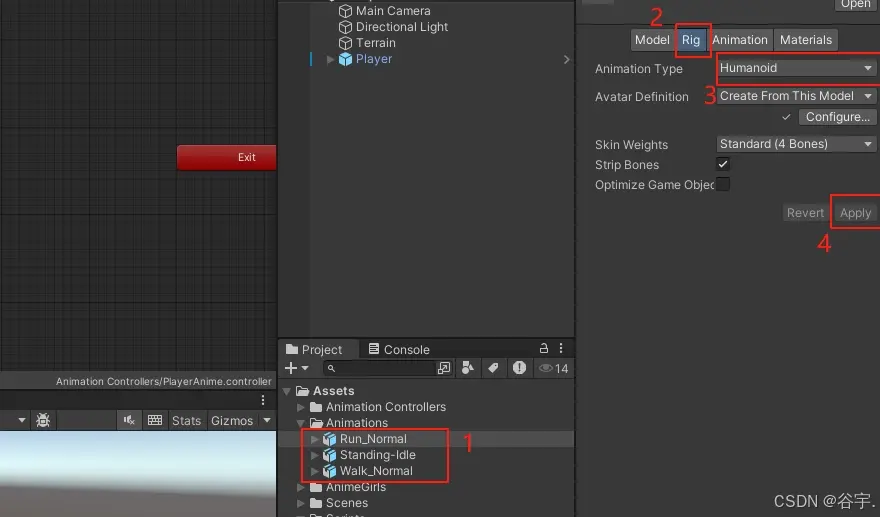Open search by label tag icon
This screenshot has width=880, height=517.
[x=493, y=368]
